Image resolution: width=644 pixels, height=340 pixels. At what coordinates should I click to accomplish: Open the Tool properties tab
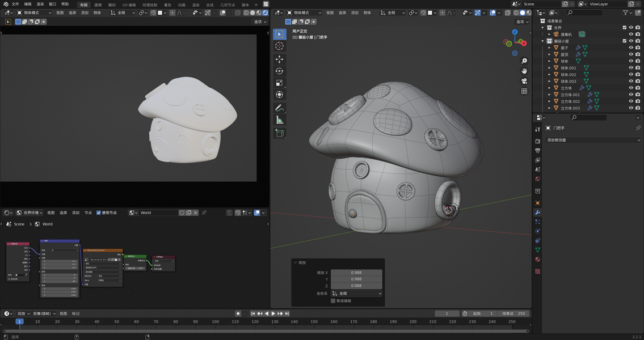coord(538,129)
